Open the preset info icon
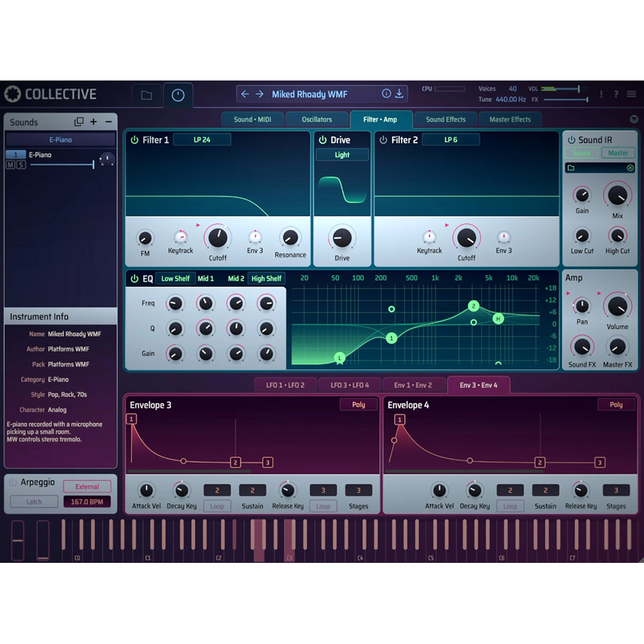The height and width of the screenshot is (644, 644). 386,93
